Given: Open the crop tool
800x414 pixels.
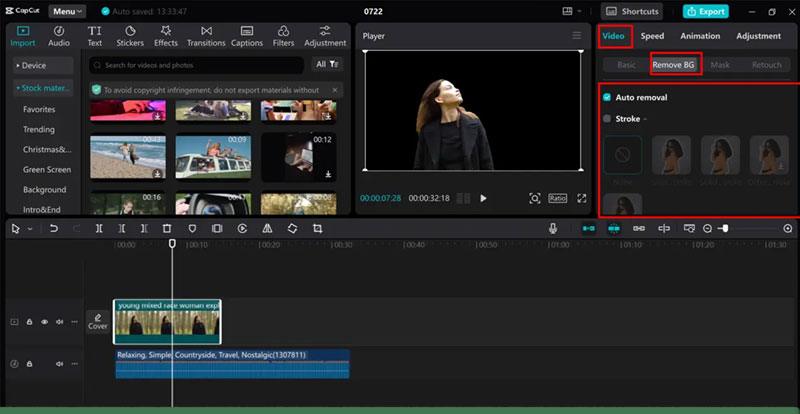Looking at the screenshot, I should pyautogui.click(x=317, y=229).
